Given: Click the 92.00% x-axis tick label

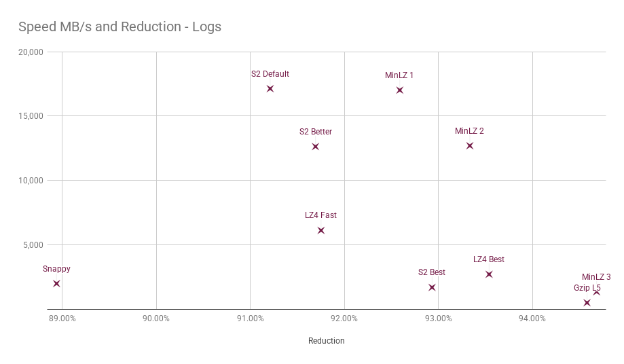Looking at the screenshot, I should (x=344, y=318).
